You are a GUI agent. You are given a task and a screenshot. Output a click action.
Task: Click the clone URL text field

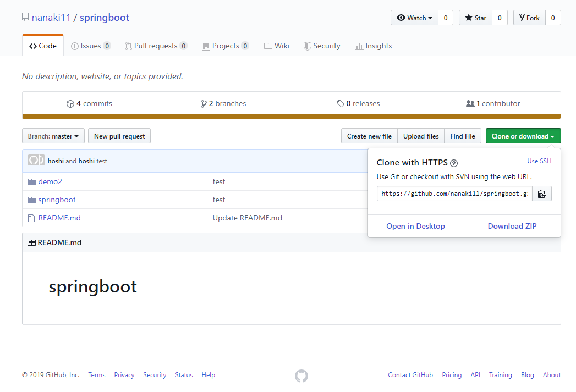click(x=454, y=194)
